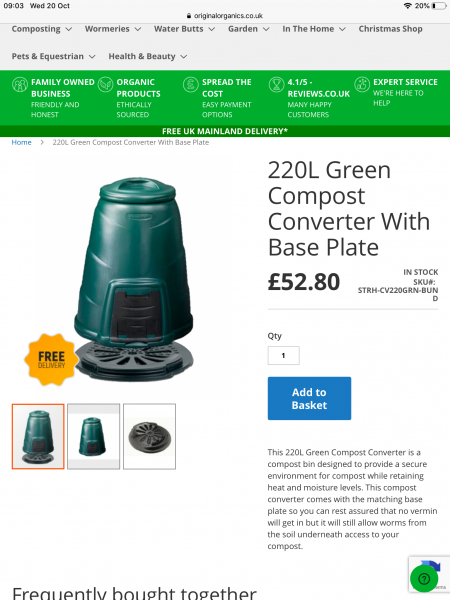Viewport: 450px width, 600px height.
Task: Show the base plate thumbnail image
Action: tap(149, 436)
